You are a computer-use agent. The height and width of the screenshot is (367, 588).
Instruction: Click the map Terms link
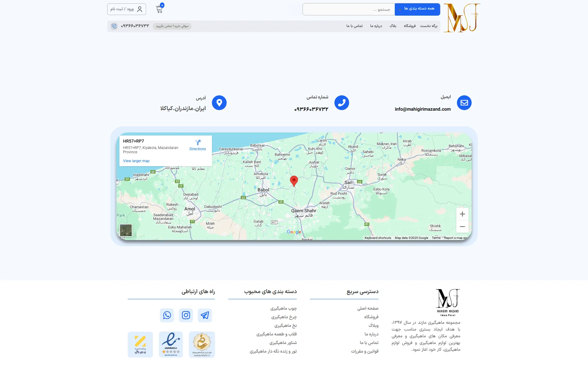(436, 238)
